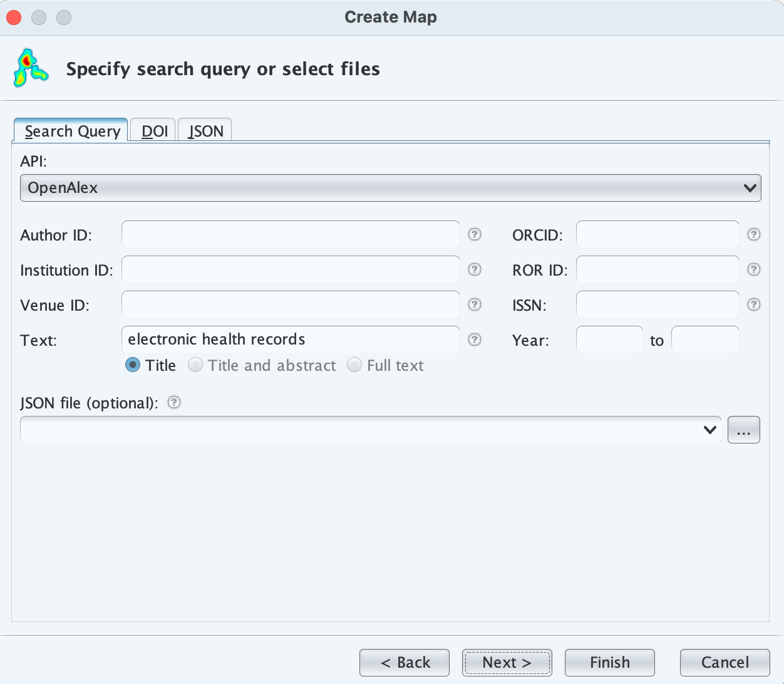Click the help icon next to Author ID
The image size is (784, 684).
pyautogui.click(x=475, y=234)
